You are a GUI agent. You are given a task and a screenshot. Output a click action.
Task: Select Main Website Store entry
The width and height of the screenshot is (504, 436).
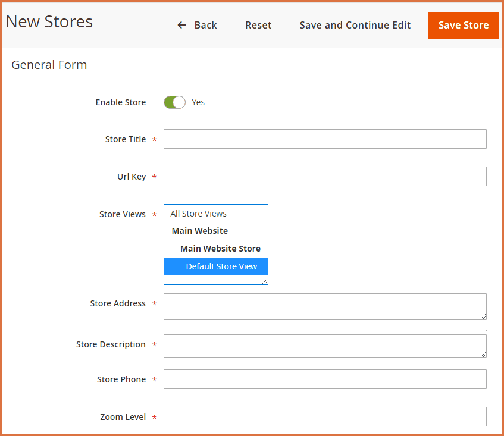[x=220, y=248]
